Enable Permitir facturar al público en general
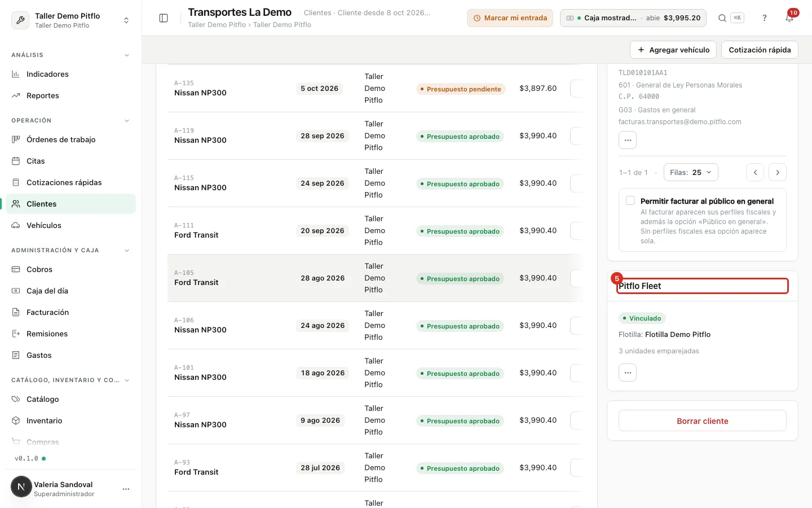 [x=630, y=200]
